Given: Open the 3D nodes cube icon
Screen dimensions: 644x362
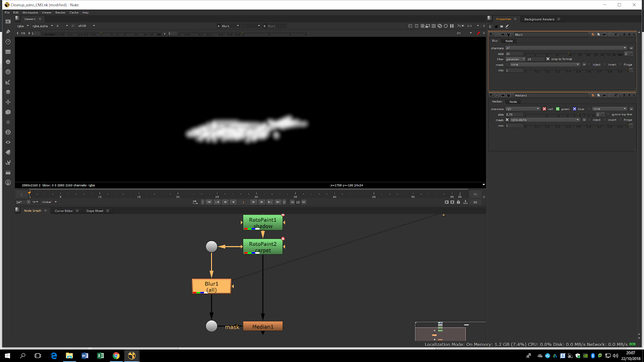Looking at the screenshot, I should tap(8, 112).
